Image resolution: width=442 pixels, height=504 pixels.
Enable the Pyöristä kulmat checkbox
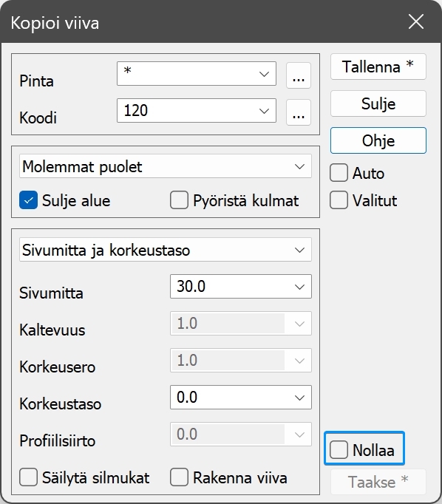179,200
